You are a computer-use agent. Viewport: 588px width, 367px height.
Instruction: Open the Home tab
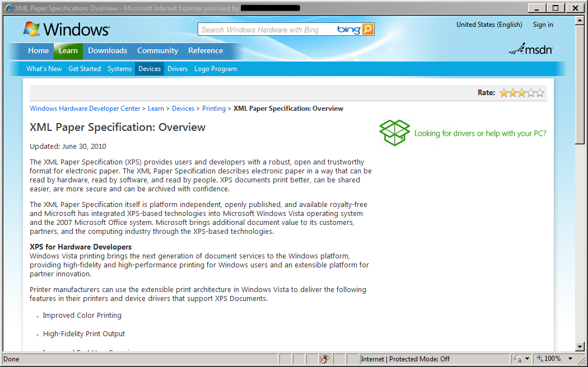38,50
